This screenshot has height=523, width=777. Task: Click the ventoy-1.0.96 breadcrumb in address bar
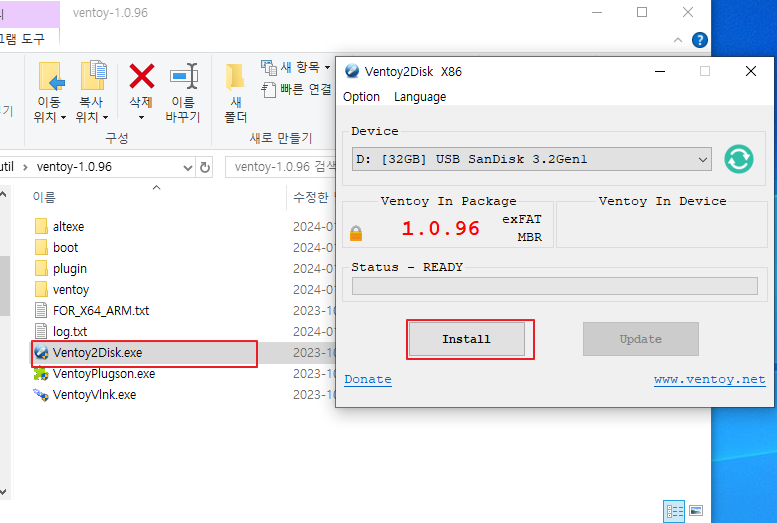pyautogui.click(x=74, y=167)
